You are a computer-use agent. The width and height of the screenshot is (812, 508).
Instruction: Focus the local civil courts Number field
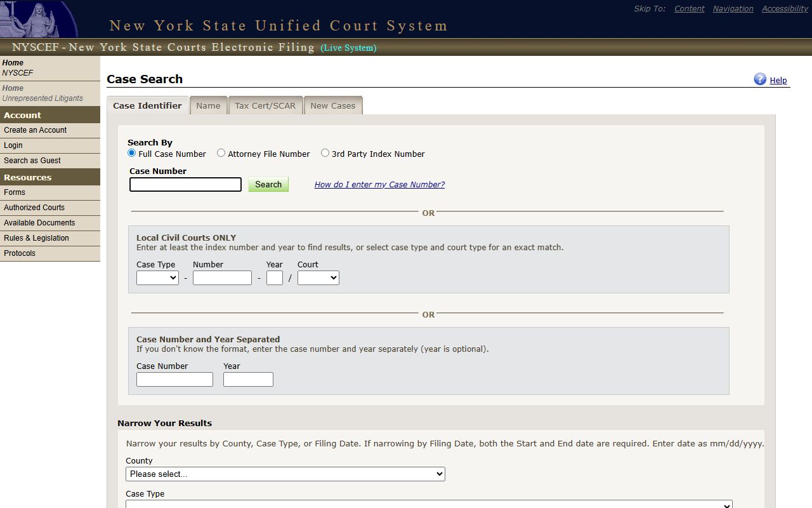pyautogui.click(x=222, y=277)
